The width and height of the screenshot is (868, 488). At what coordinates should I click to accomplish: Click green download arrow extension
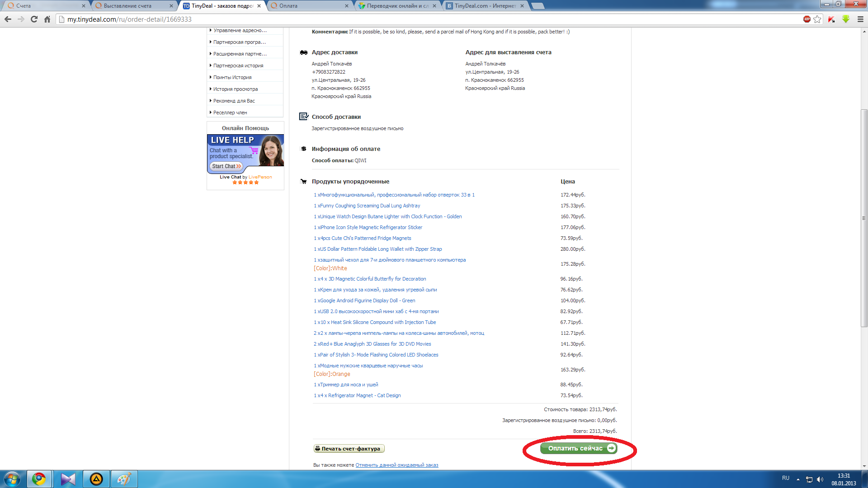click(x=846, y=19)
